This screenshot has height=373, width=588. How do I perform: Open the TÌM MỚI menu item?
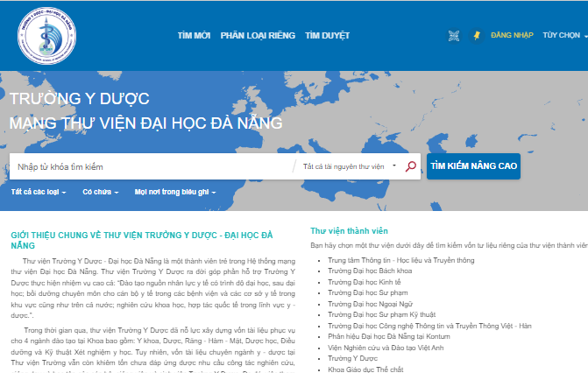click(194, 36)
